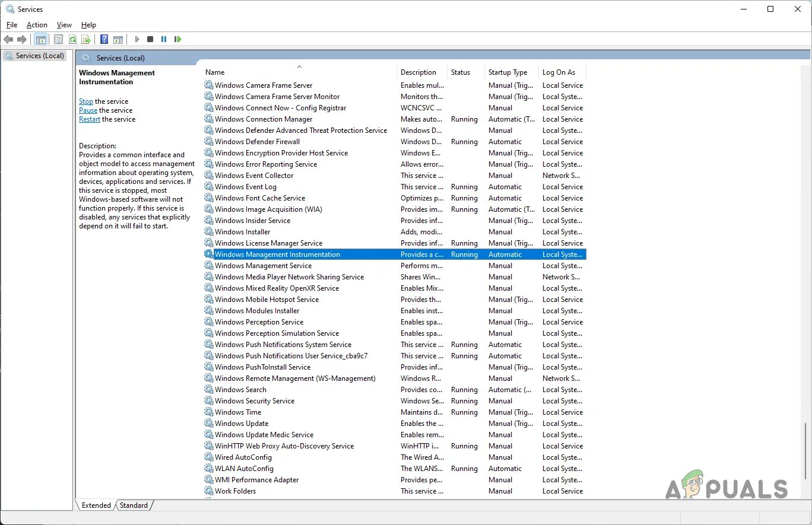Click the Stop the service link
The width and height of the screenshot is (812, 525).
pos(86,101)
